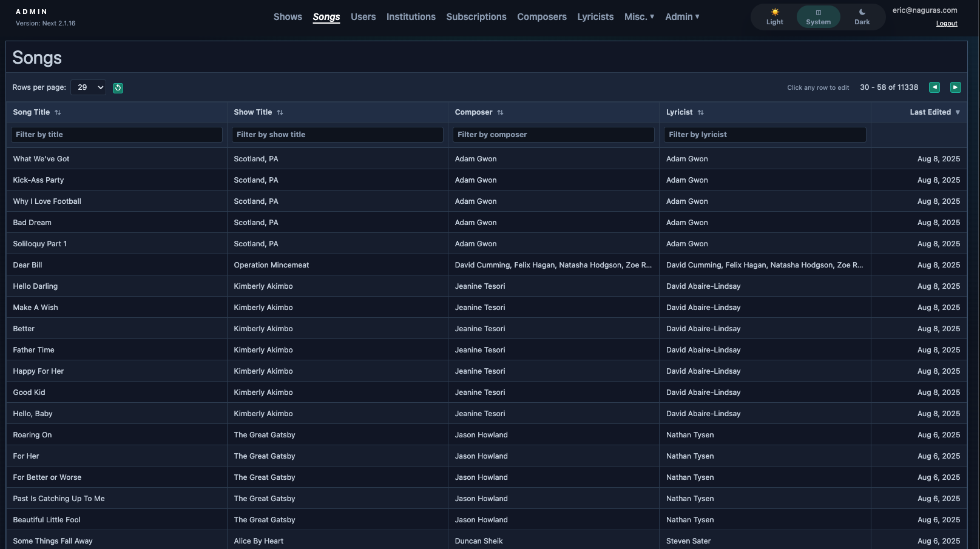Screen dimensions: 980x549
Task: Go to the previous page of songs
Action: [934, 87]
